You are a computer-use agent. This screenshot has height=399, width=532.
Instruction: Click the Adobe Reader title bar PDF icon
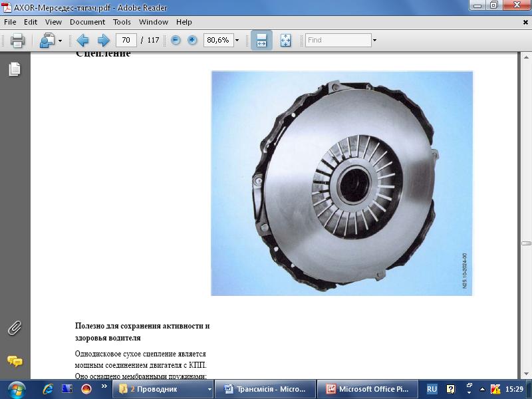(7, 7)
